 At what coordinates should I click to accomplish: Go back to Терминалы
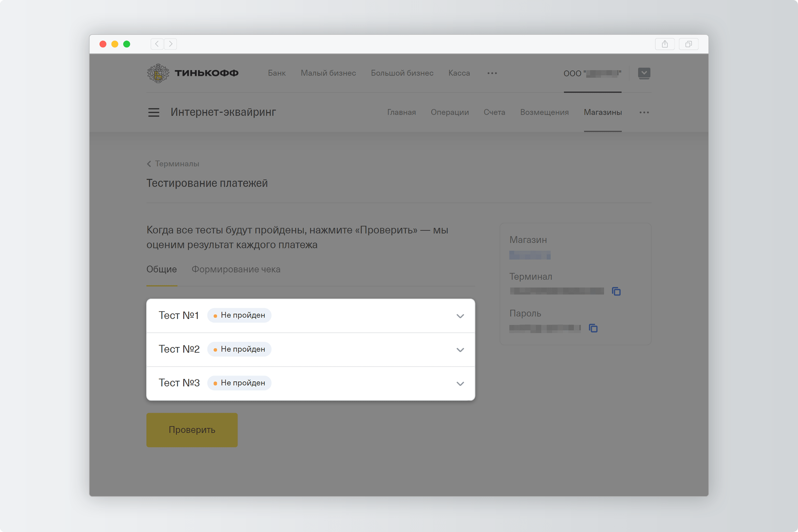[173, 164]
